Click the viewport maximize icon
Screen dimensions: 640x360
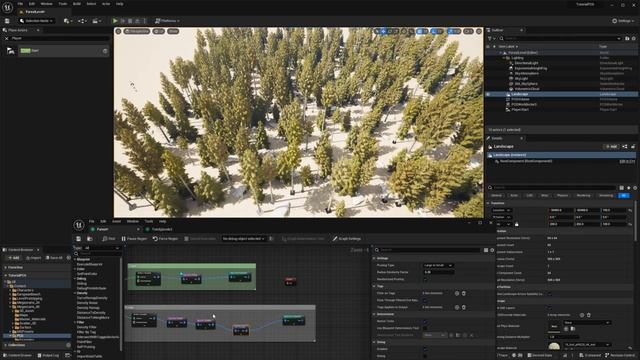(x=479, y=31)
